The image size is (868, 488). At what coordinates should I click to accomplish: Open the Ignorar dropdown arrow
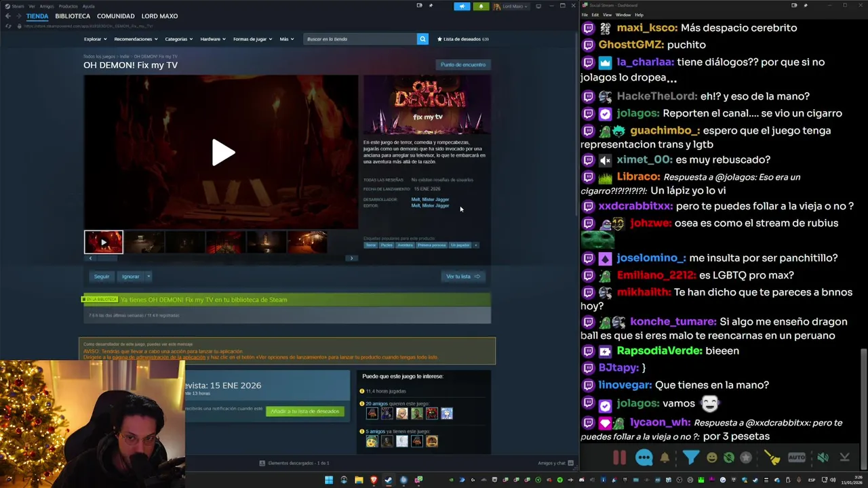tap(149, 277)
